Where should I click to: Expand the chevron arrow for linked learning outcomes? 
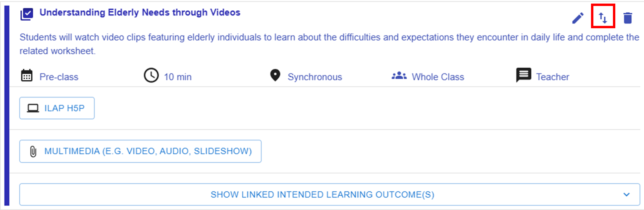coord(626,194)
